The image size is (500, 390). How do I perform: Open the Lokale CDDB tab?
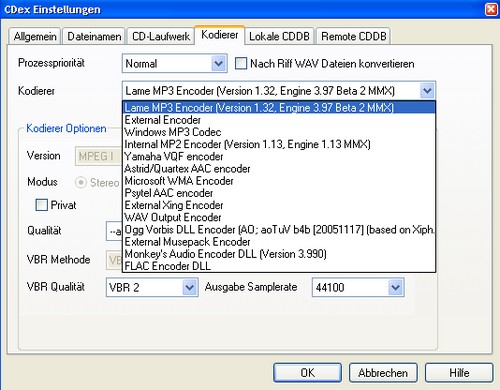(279, 36)
